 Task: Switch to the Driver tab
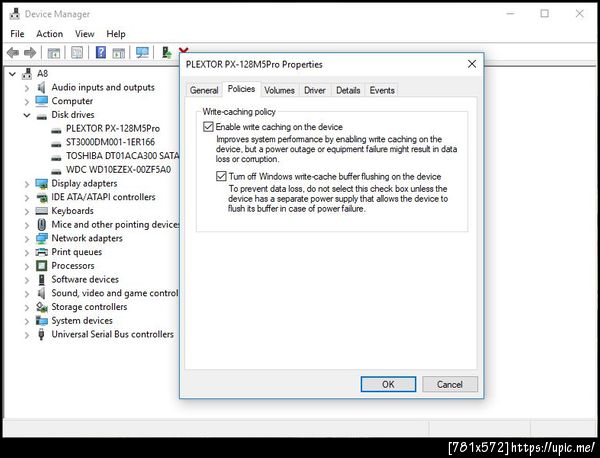(315, 90)
